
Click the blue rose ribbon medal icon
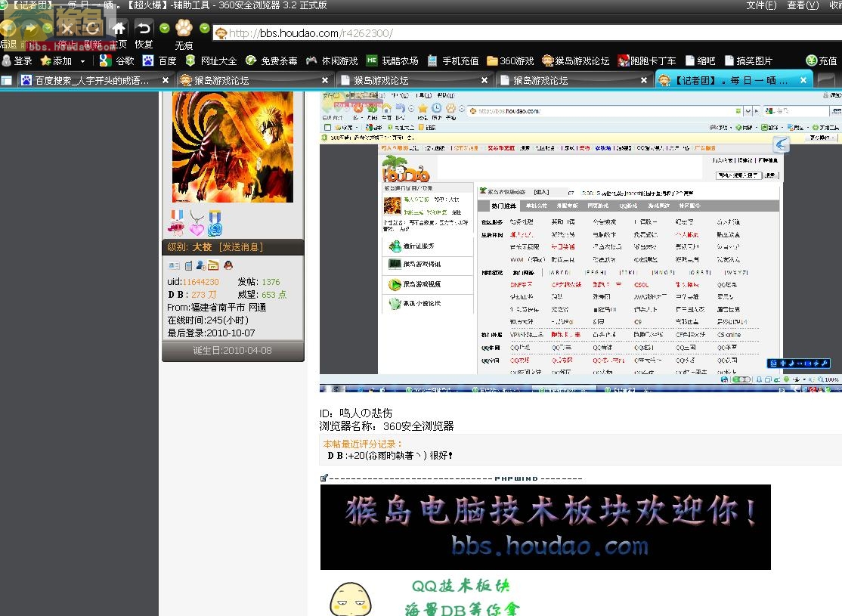pyautogui.click(x=215, y=224)
